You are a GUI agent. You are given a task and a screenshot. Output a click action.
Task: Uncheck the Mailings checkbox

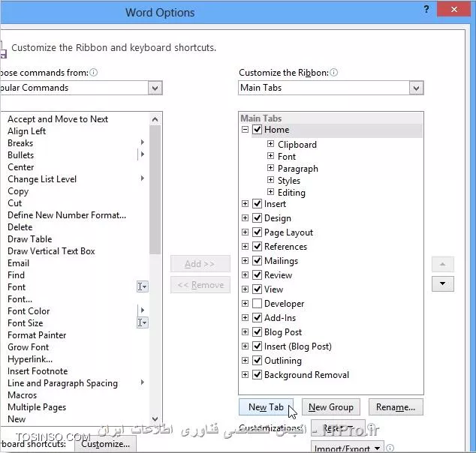[257, 260]
